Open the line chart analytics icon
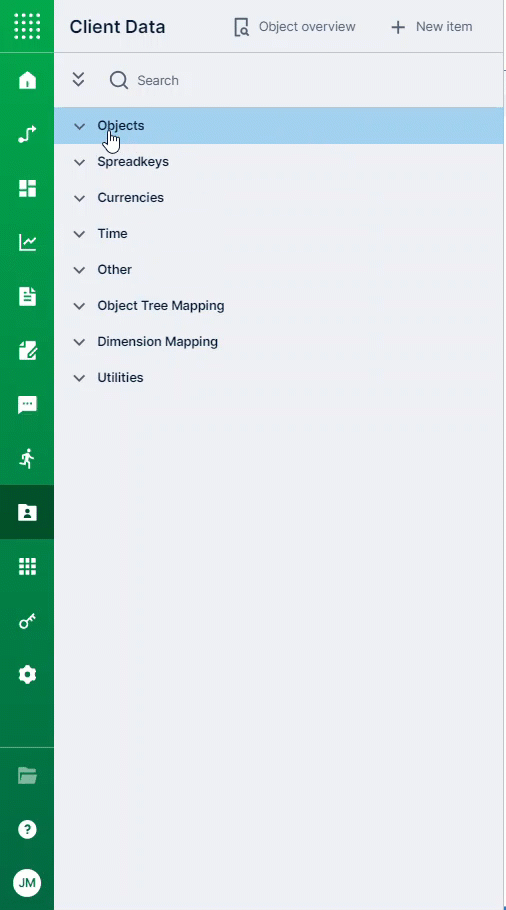Image resolution: width=506 pixels, height=910 pixels. (x=27, y=242)
